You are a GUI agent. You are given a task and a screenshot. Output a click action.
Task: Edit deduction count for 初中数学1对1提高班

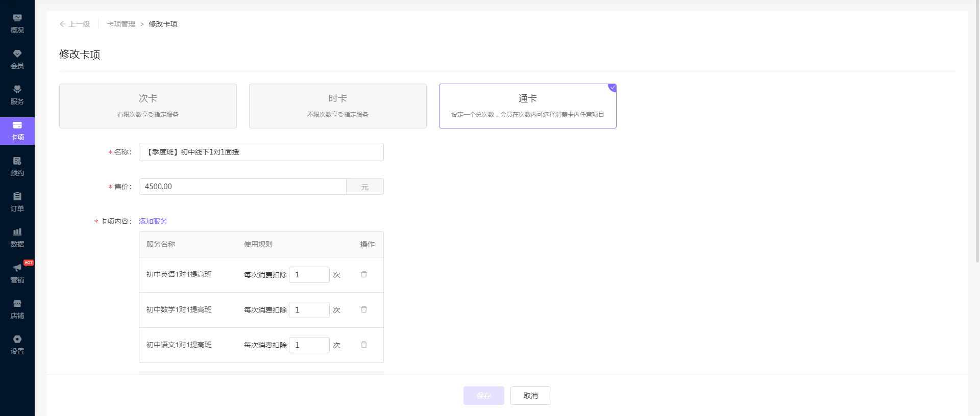309,310
